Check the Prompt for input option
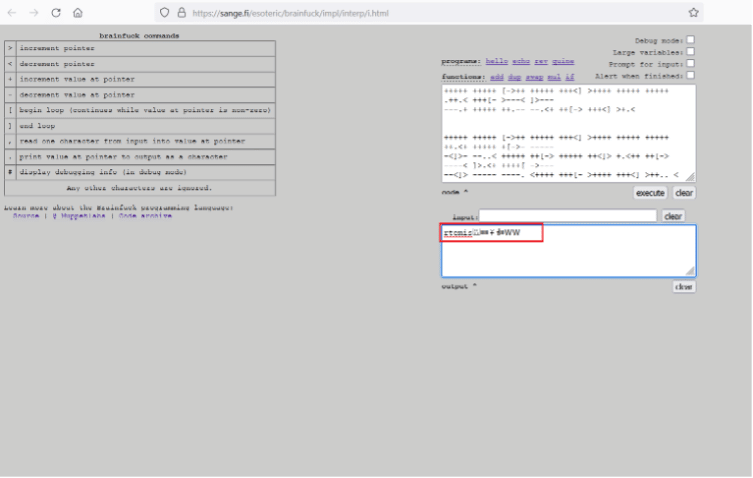The width and height of the screenshot is (753, 478). click(x=690, y=64)
